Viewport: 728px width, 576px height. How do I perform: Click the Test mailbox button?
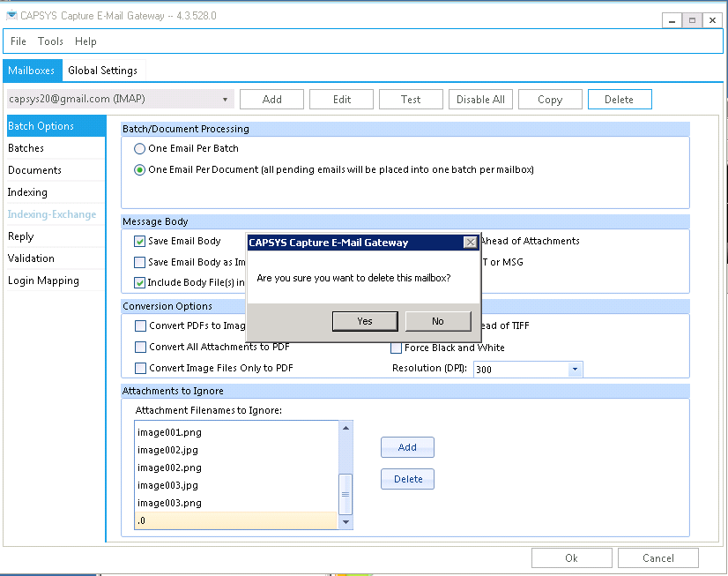point(411,100)
